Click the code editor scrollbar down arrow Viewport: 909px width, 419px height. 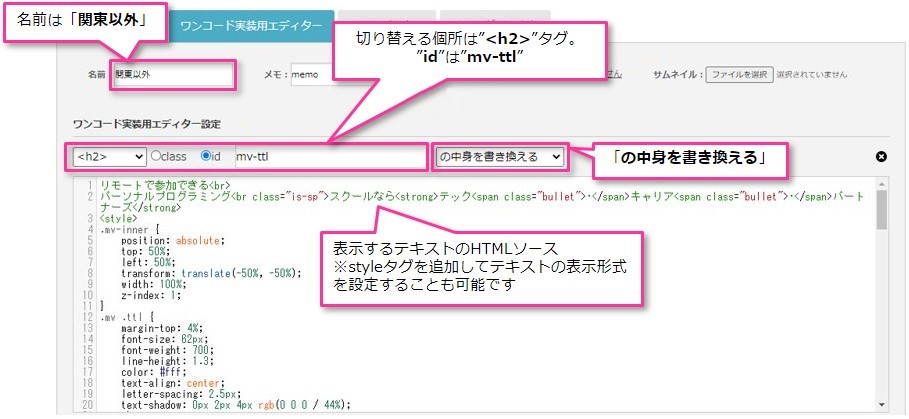pos(881,403)
